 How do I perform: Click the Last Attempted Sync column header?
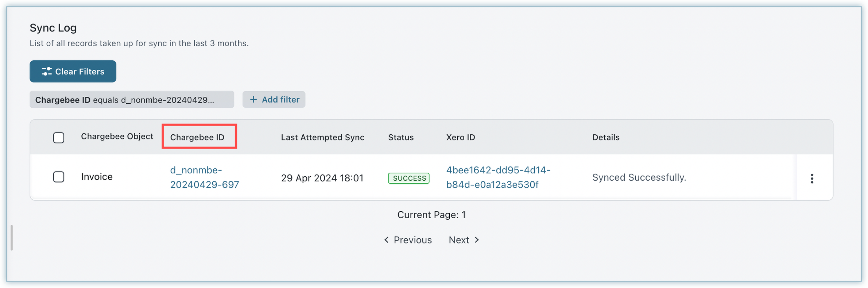(x=322, y=137)
